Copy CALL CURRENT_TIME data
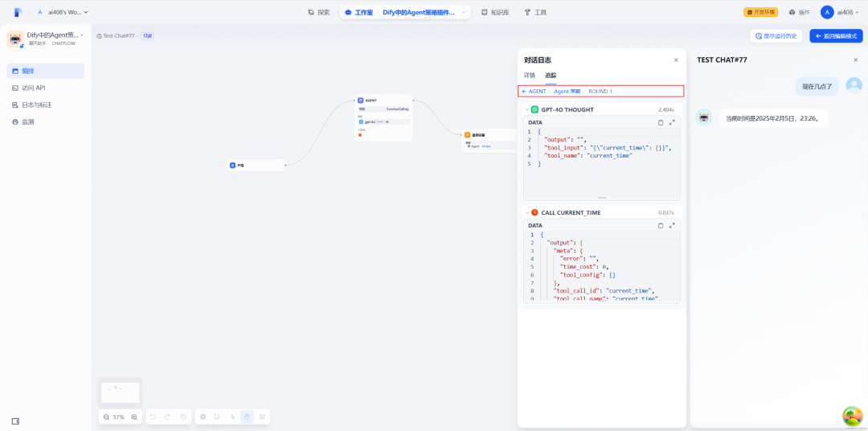This screenshot has width=868, height=431. (x=661, y=225)
